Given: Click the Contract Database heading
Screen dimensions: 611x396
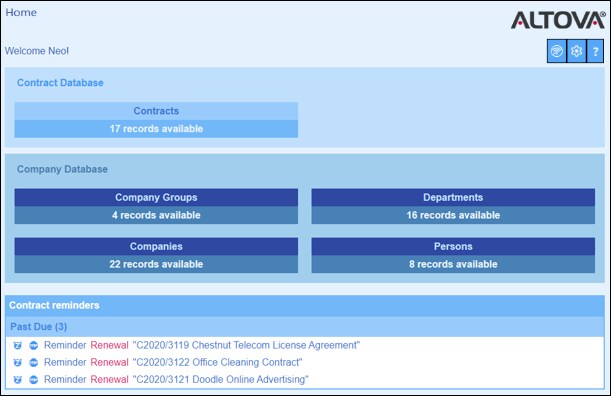Looking at the screenshot, I should pos(60,83).
